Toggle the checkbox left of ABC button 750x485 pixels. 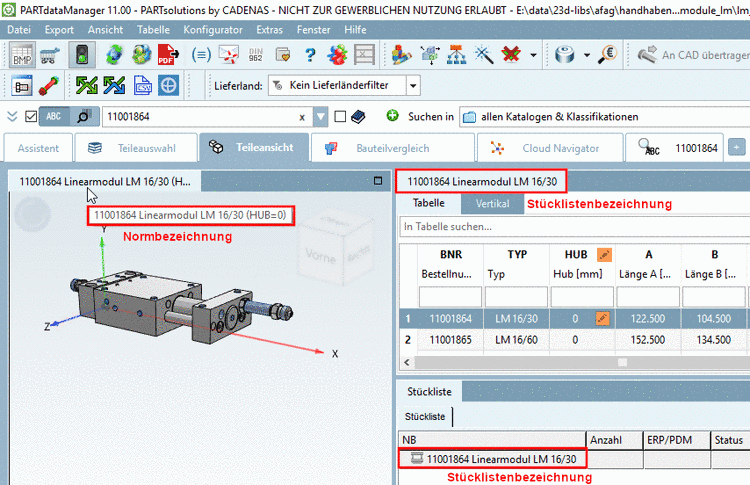(31, 116)
